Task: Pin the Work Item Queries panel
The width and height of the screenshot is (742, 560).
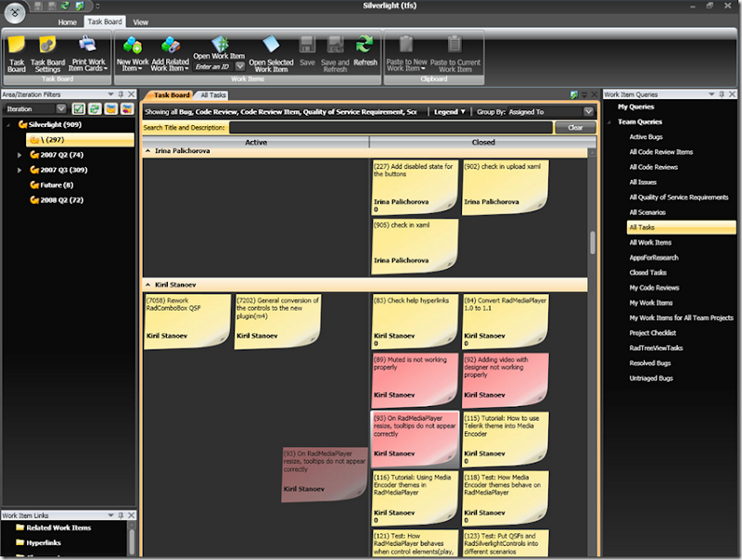Action: [x=722, y=95]
